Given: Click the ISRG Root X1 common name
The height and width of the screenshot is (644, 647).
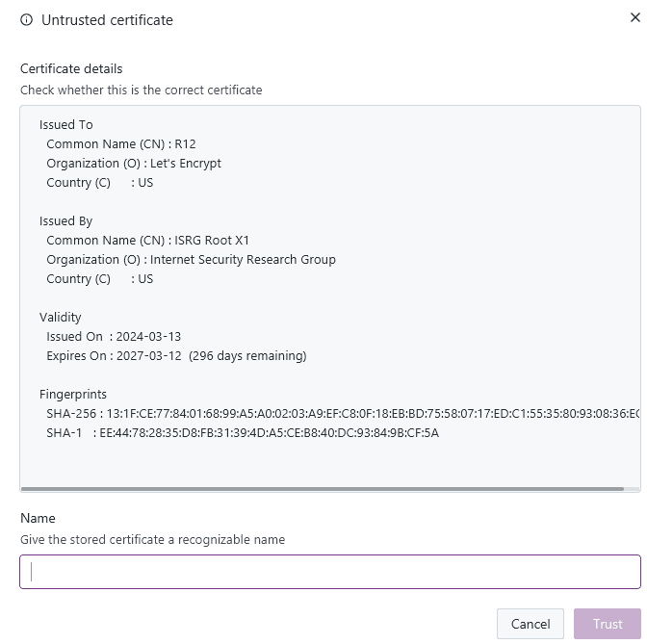Looking at the screenshot, I should (x=212, y=240).
